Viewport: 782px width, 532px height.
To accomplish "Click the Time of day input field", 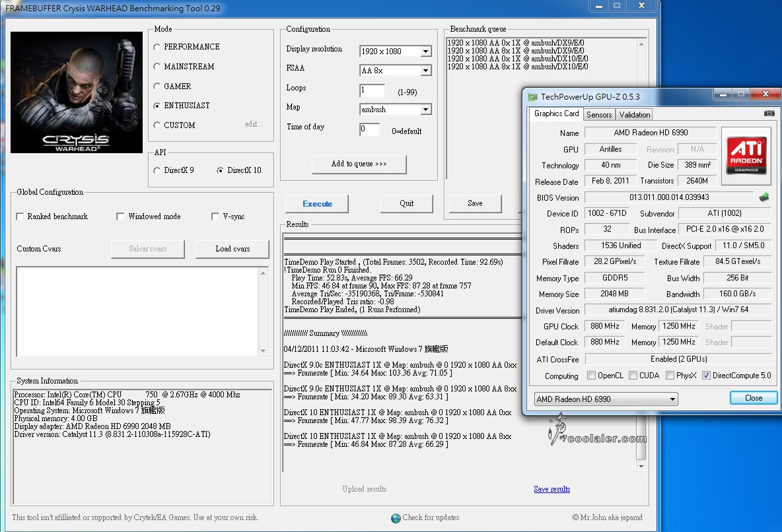I will (x=370, y=129).
